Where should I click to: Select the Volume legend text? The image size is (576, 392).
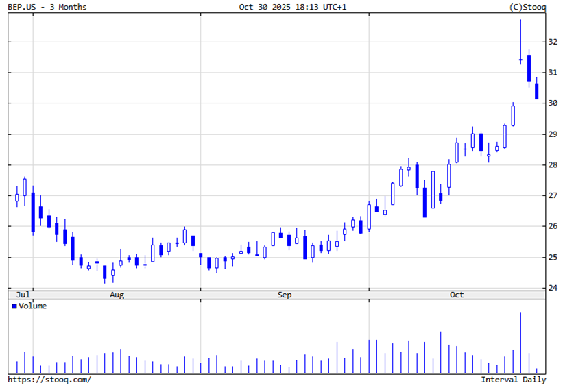(x=33, y=306)
